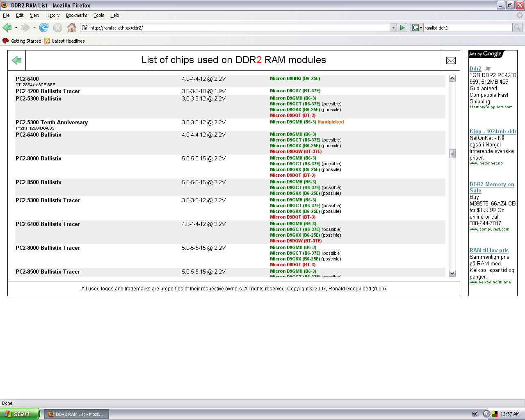Open the Forward button history dropdown arrow

34,27
